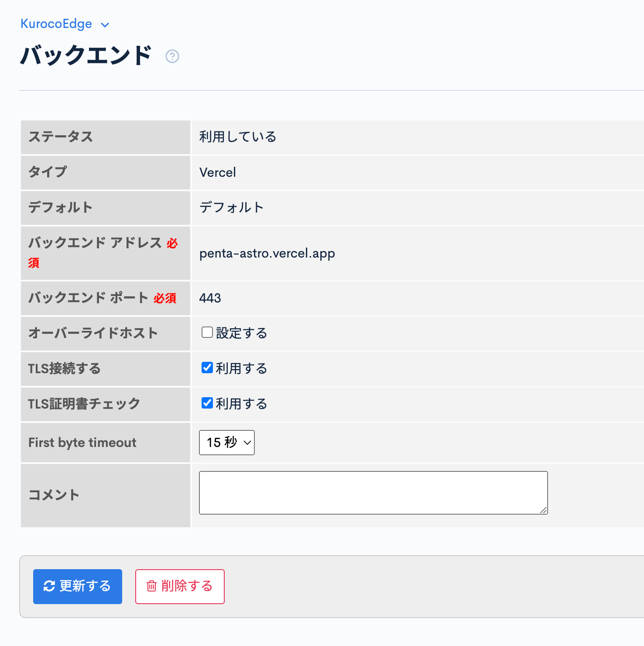Open the KurocoEdge breadcrumb link

click(56, 24)
